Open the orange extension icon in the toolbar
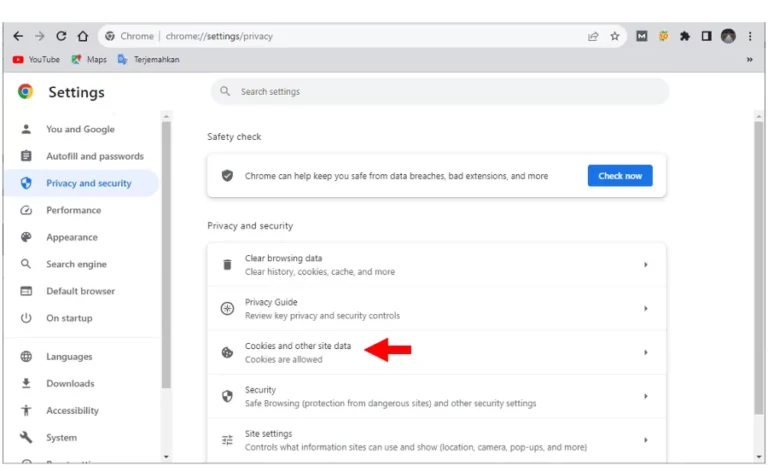768x471 pixels. [663, 36]
